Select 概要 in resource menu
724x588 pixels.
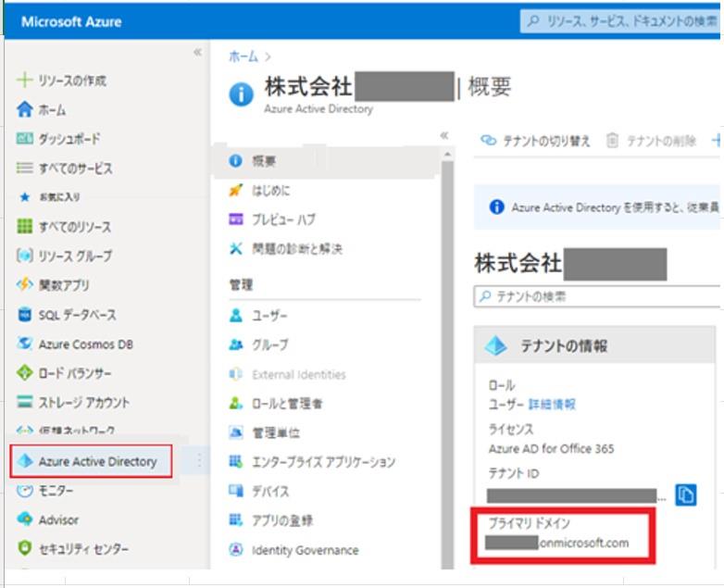coord(323,161)
